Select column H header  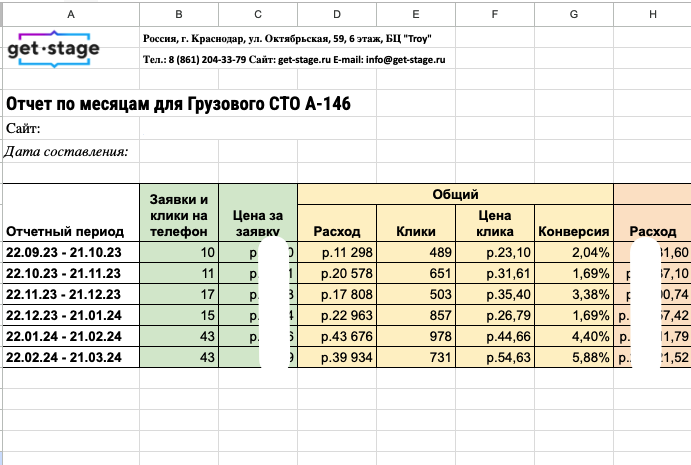(x=653, y=14)
